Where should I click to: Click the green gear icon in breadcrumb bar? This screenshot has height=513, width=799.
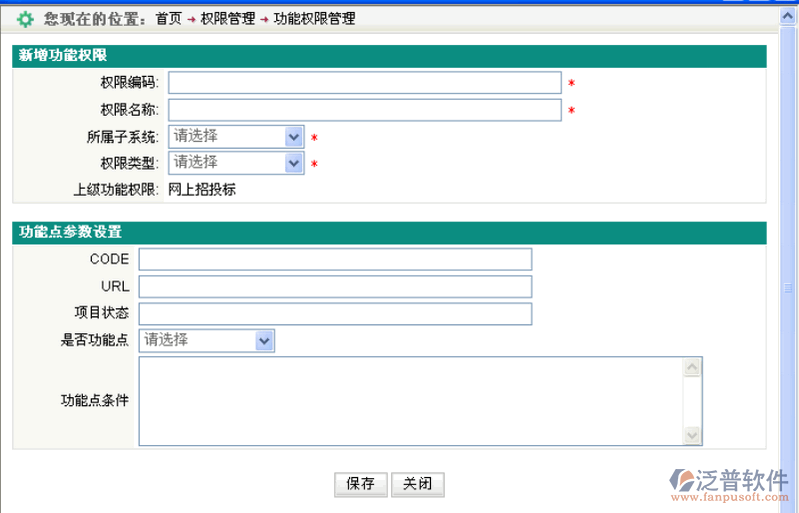coord(25,19)
